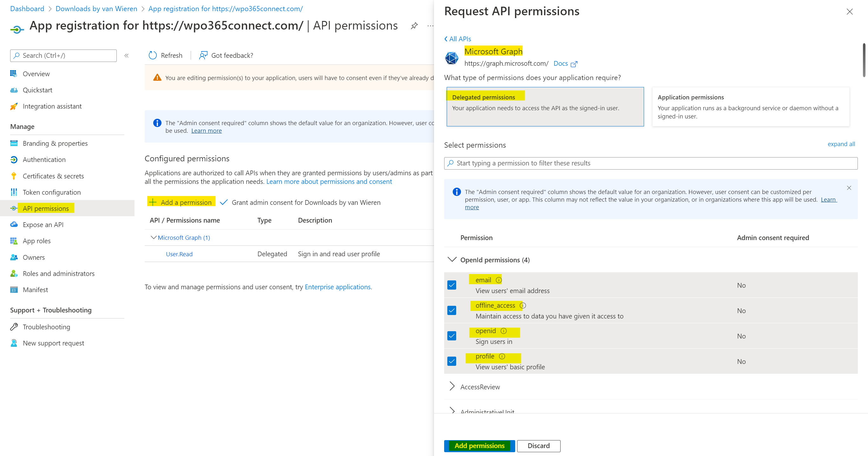Open the ellipsis more options menu
Viewport: 868px width, 456px height.
(430, 26)
